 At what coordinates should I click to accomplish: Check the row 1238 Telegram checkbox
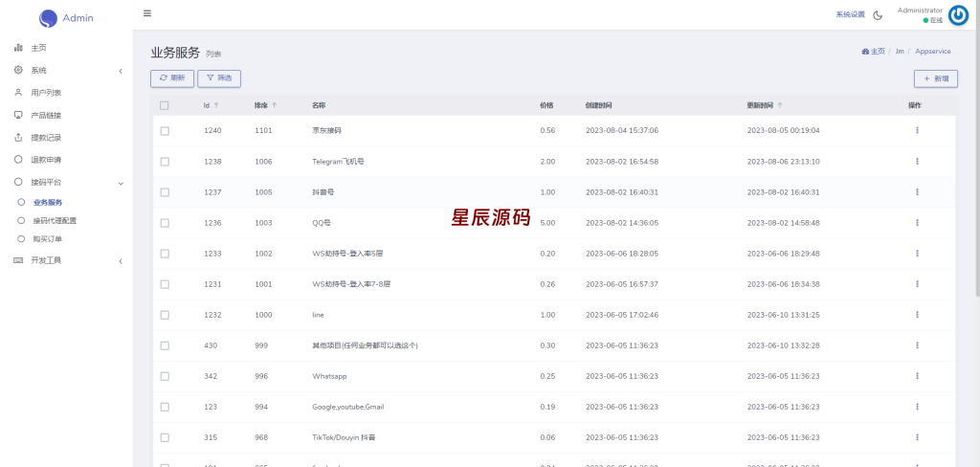[x=165, y=162]
